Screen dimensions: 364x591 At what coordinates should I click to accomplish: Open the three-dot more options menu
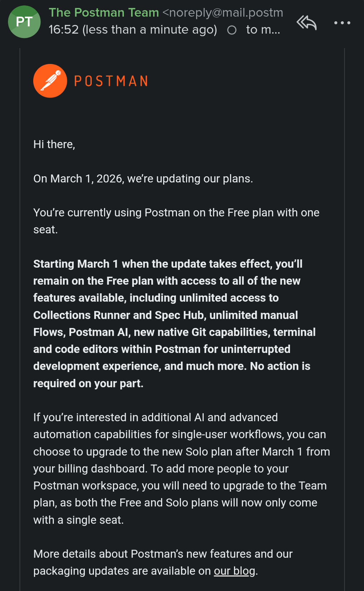(x=342, y=23)
